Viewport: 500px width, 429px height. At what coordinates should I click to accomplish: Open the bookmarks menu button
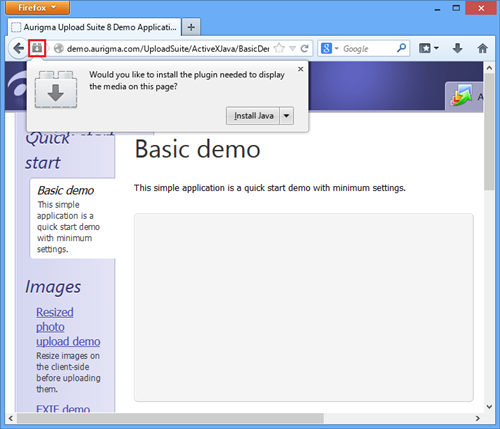(x=428, y=49)
